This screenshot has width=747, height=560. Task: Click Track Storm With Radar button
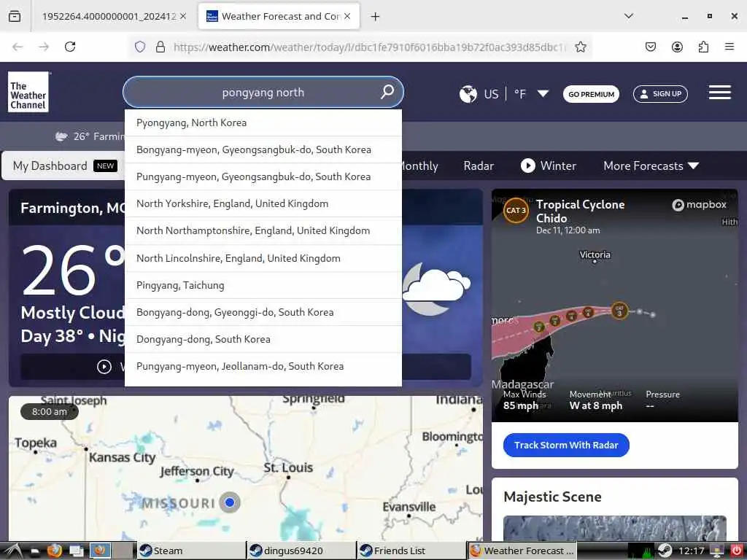pyautogui.click(x=566, y=445)
